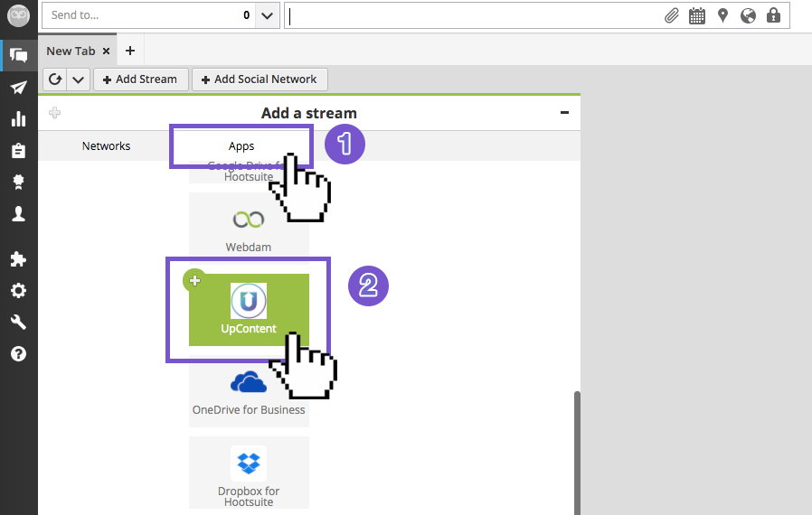Open Streams from the sidebar
812x515 pixels.
[19, 55]
